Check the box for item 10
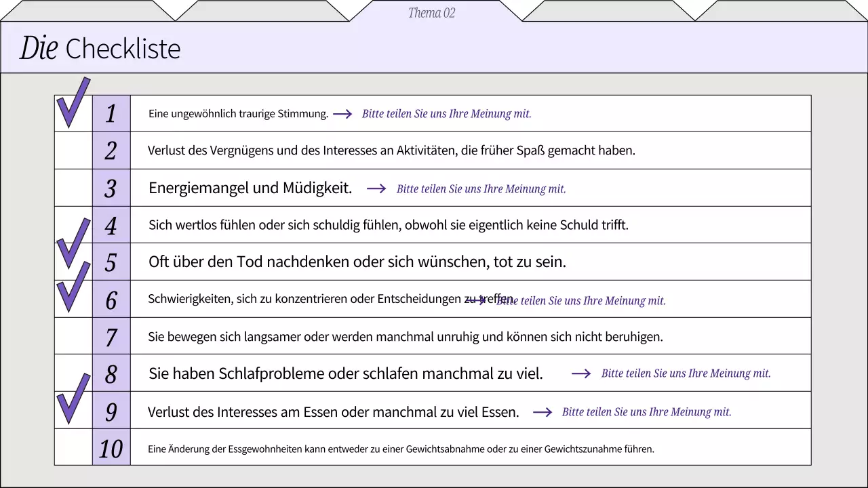 (x=73, y=447)
